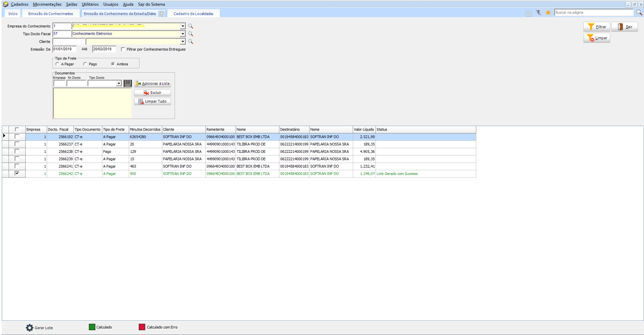Click the favorites star icon in top bar
This screenshot has width=644, height=335.
(548, 13)
